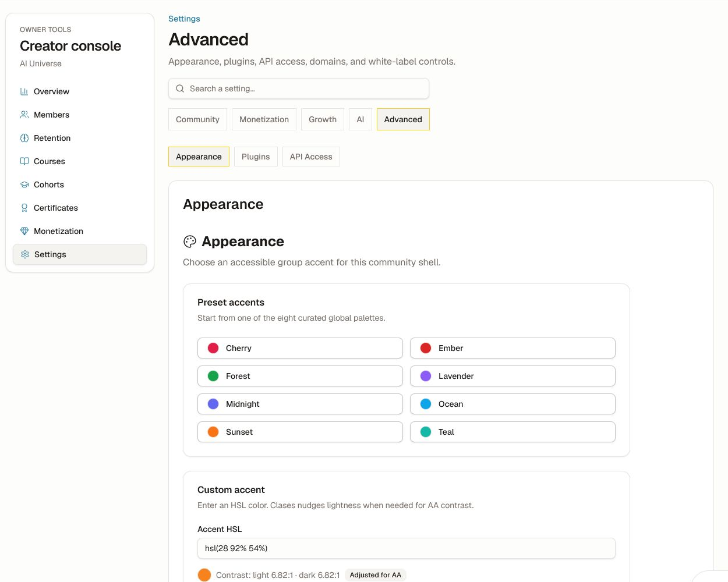Choose the Ember preset accent
This screenshot has width=728, height=582.
click(x=513, y=348)
